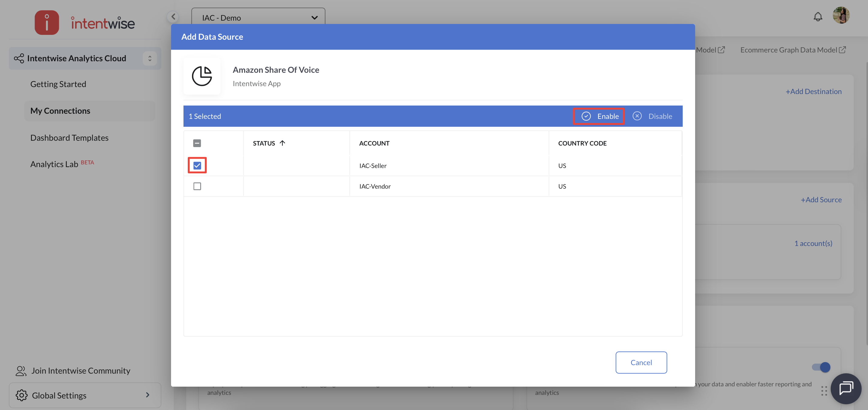
Task: Click the Join Intentwise Community people icon
Action: pyautogui.click(x=21, y=371)
